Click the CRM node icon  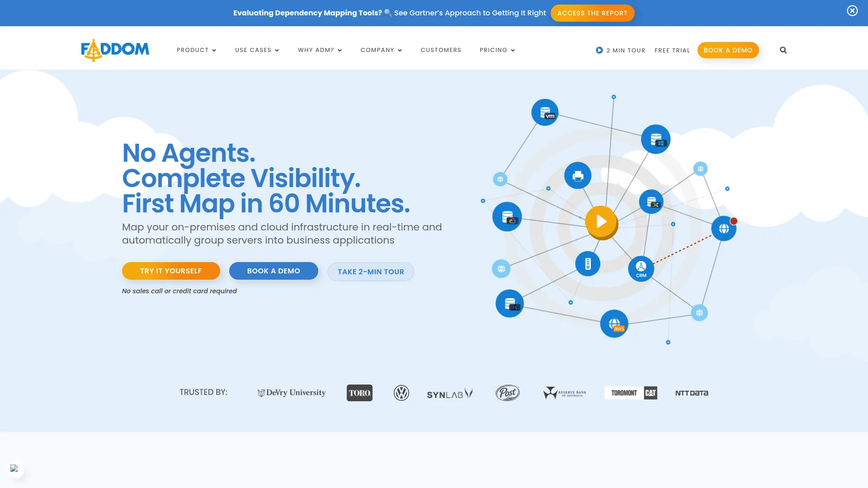[641, 268]
